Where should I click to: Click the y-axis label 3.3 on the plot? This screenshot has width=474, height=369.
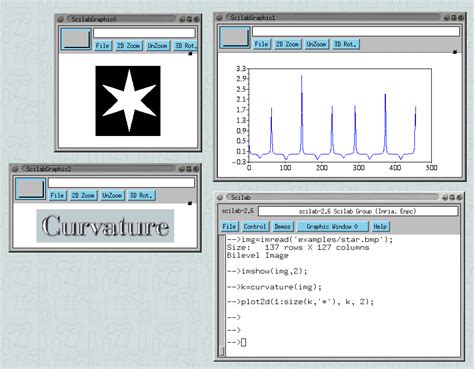coord(241,69)
